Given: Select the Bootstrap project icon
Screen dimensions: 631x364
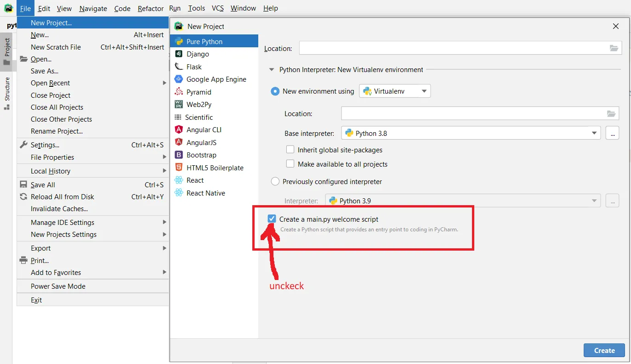Looking at the screenshot, I should click(x=179, y=155).
